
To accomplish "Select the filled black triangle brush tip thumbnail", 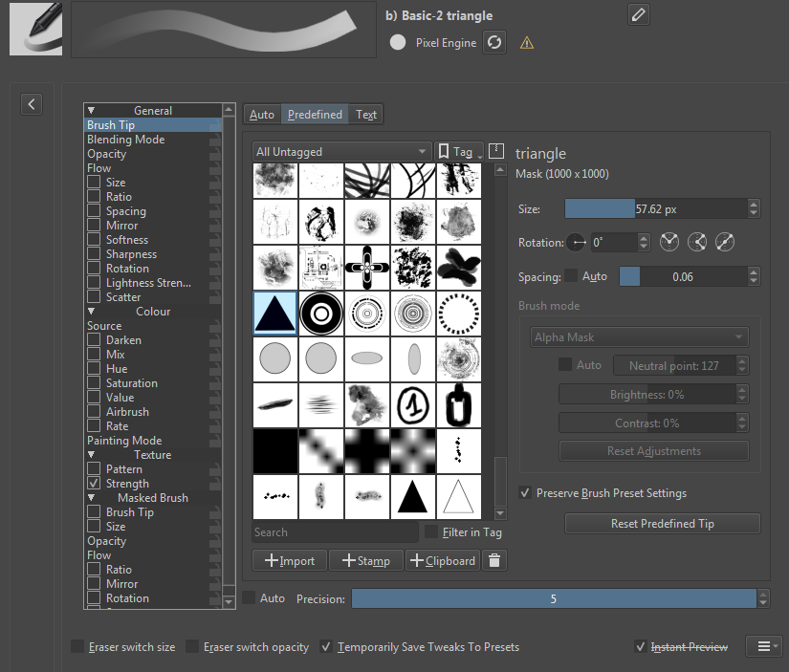I will [412, 496].
